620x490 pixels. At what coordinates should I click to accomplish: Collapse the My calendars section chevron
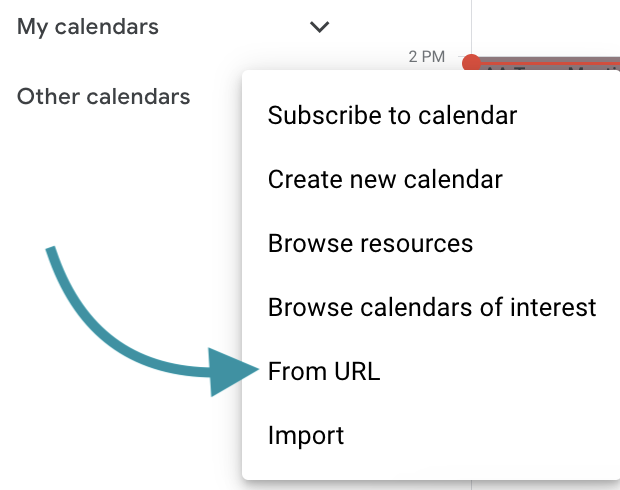[x=319, y=27]
